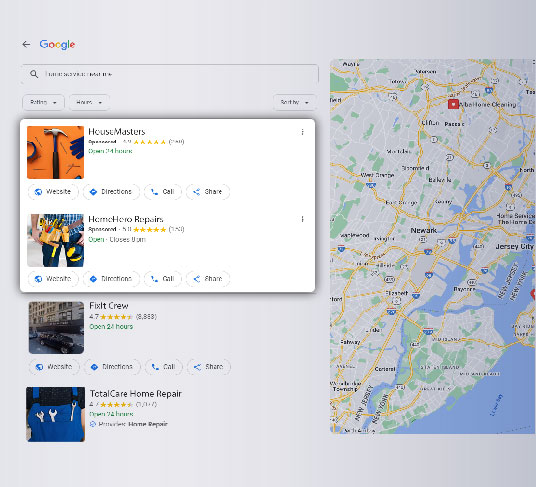536x487 pixels.
Task: Focus the search query input field
Action: [x=170, y=74]
